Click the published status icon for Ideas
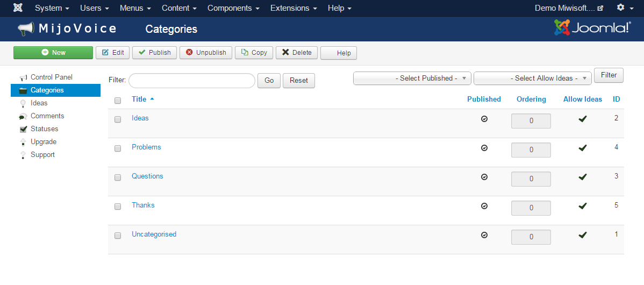 pos(484,119)
